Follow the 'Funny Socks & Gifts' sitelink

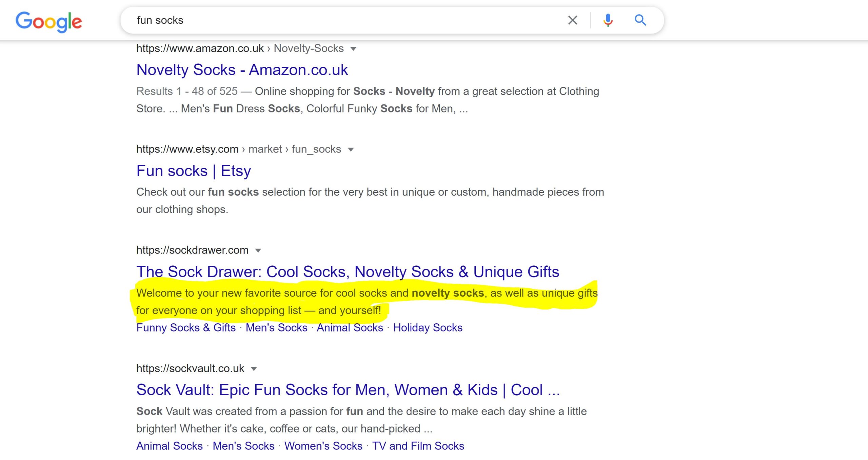point(186,328)
